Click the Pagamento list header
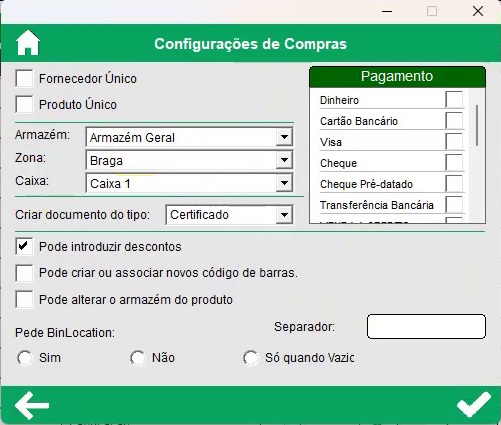 point(397,77)
